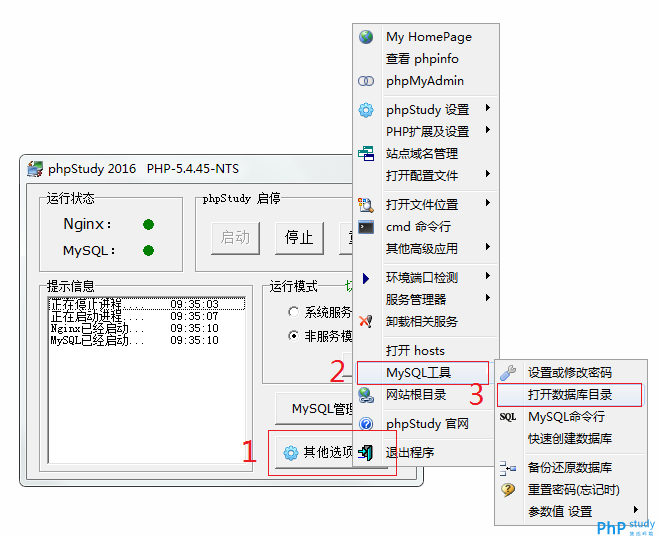
Task: Click the 启动 button
Action: [x=235, y=238]
